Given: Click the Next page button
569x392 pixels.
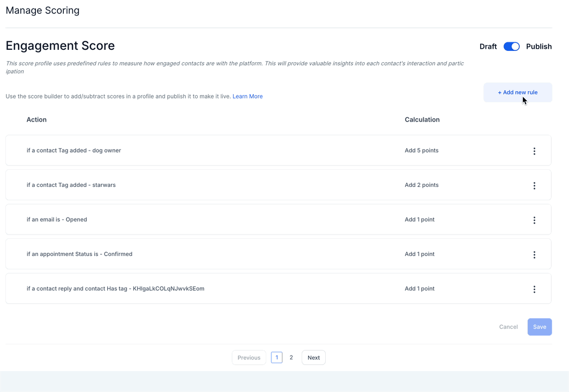Looking at the screenshot, I should point(313,357).
